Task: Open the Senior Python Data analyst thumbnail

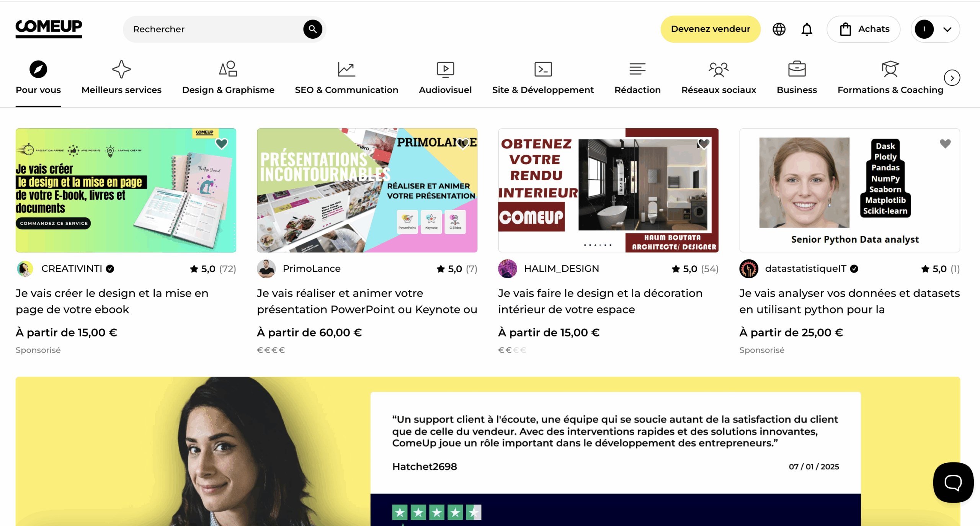Action: tap(849, 190)
